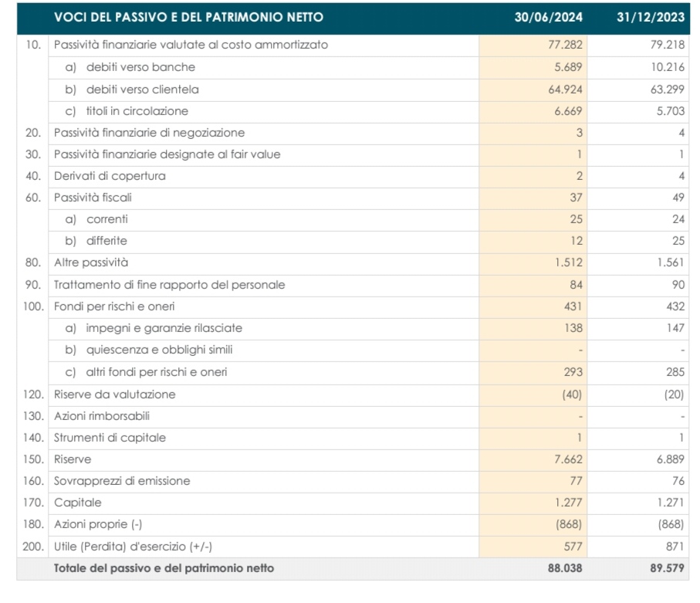Click 'impegni e garanzie rilasciate' label
700x603 pixels.
(x=164, y=328)
